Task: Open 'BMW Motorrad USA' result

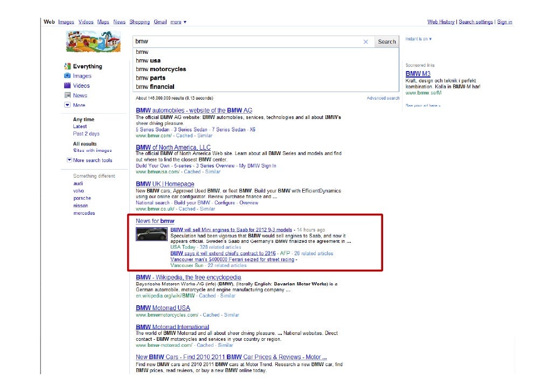Action: coord(163,308)
